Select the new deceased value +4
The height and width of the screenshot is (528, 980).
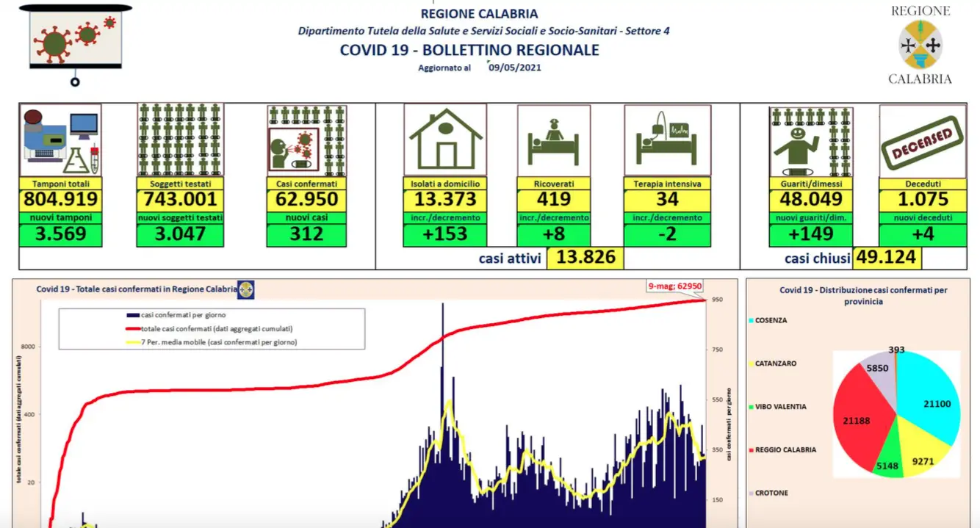(x=921, y=235)
